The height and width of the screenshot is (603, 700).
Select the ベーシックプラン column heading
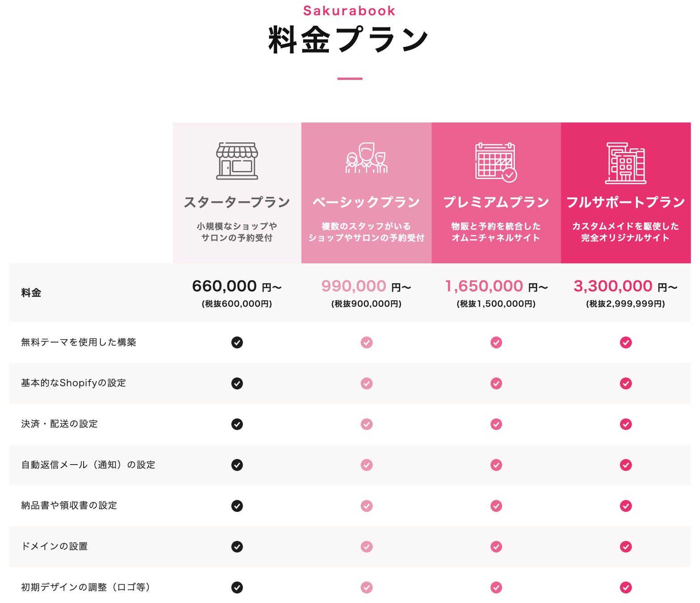click(367, 202)
